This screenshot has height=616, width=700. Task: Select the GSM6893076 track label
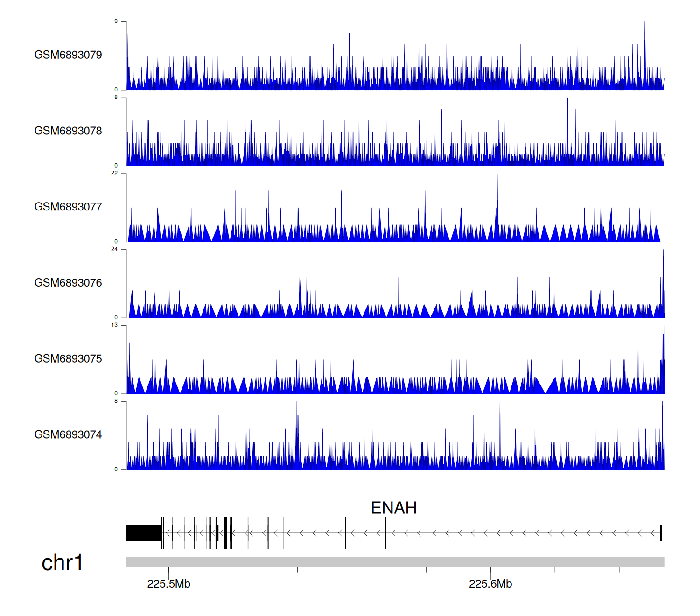(x=68, y=283)
